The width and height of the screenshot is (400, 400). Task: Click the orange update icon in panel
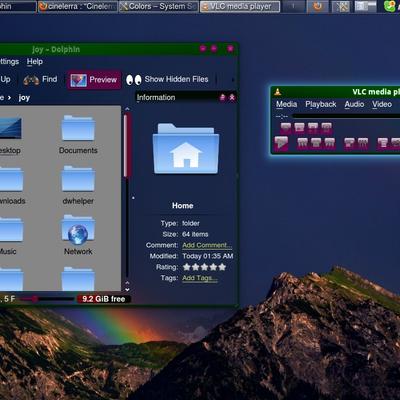[x=317, y=6]
